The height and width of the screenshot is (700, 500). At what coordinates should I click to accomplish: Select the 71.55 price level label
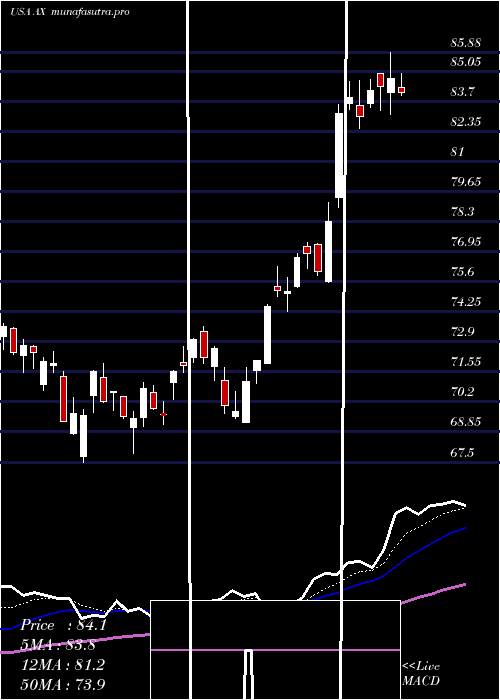click(x=466, y=362)
